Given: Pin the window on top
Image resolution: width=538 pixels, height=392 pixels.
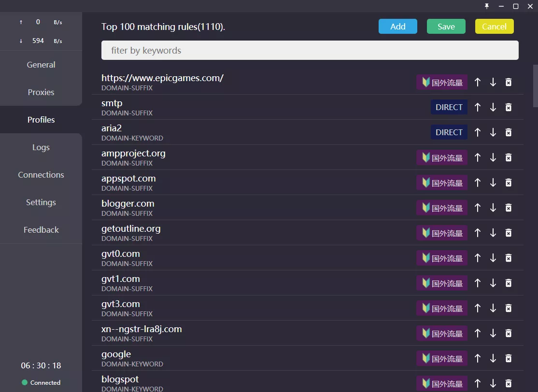Looking at the screenshot, I should pos(486,6).
